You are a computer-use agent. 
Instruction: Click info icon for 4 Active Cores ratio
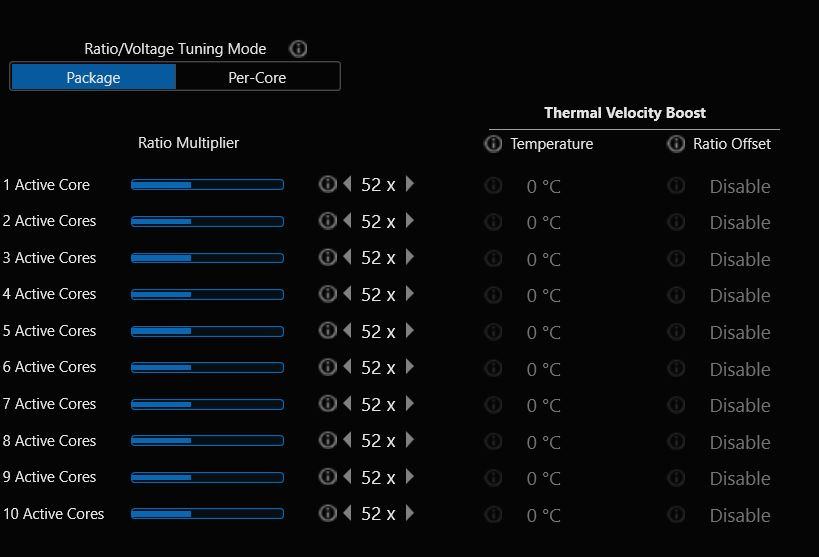click(327, 294)
